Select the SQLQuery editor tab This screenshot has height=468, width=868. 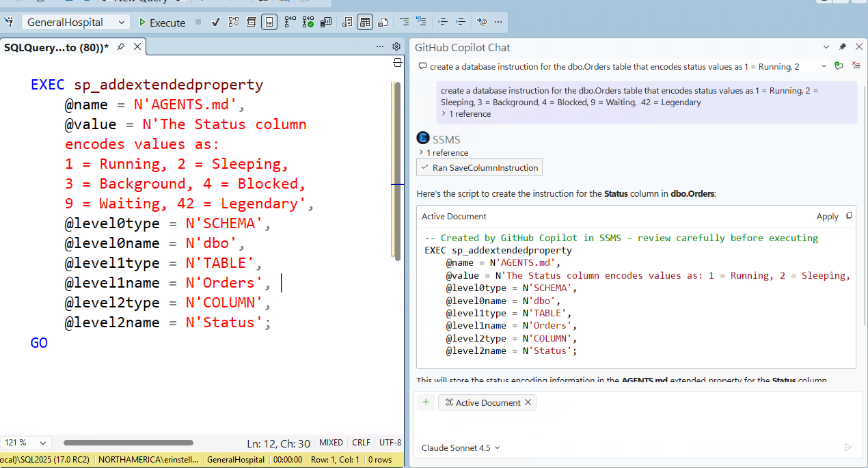[56, 47]
